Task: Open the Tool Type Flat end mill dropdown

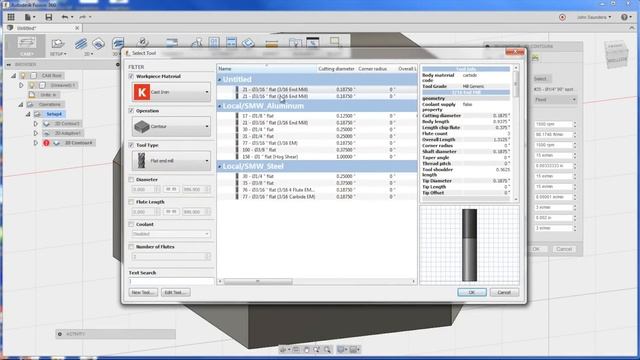Action: coord(171,161)
